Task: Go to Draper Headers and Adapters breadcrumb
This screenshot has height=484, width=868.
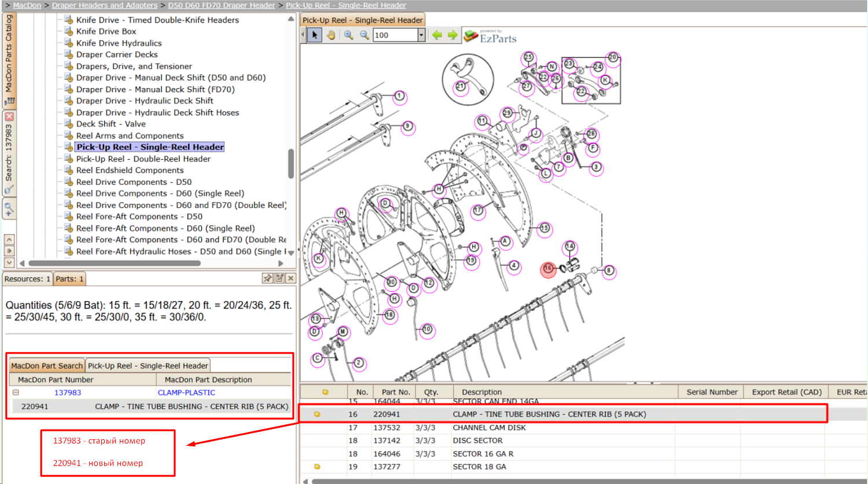Action: (x=105, y=5)
